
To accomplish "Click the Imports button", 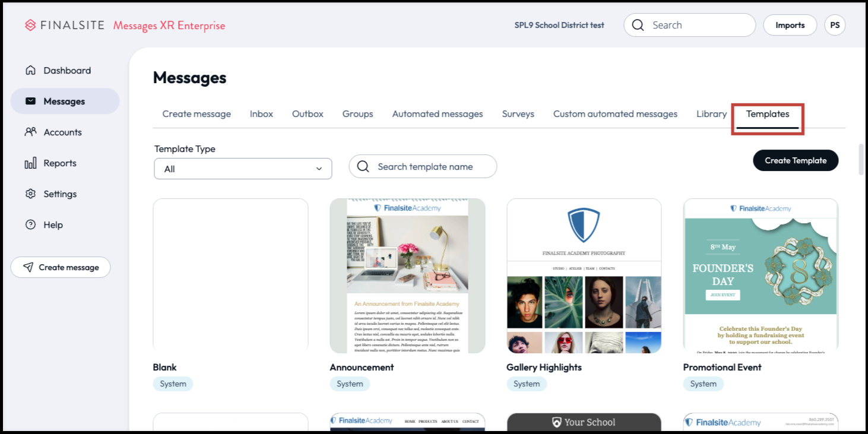I will click(x=790, y=26).
